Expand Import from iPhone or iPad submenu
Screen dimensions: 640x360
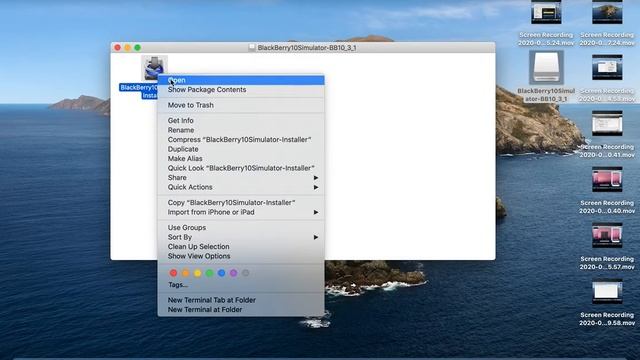(x=241, y=212)
